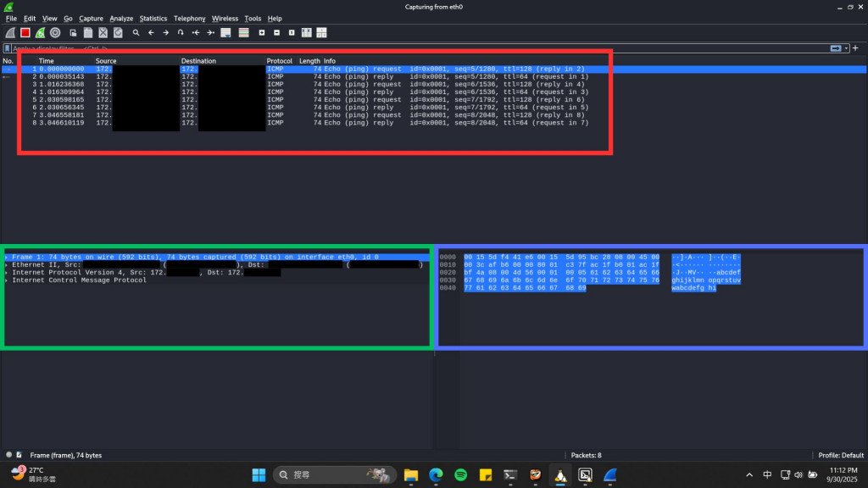Screen dimensions: 868x488
Task: Zoom in the main window text
Action: pyautogui.click(x=262, y=33)
